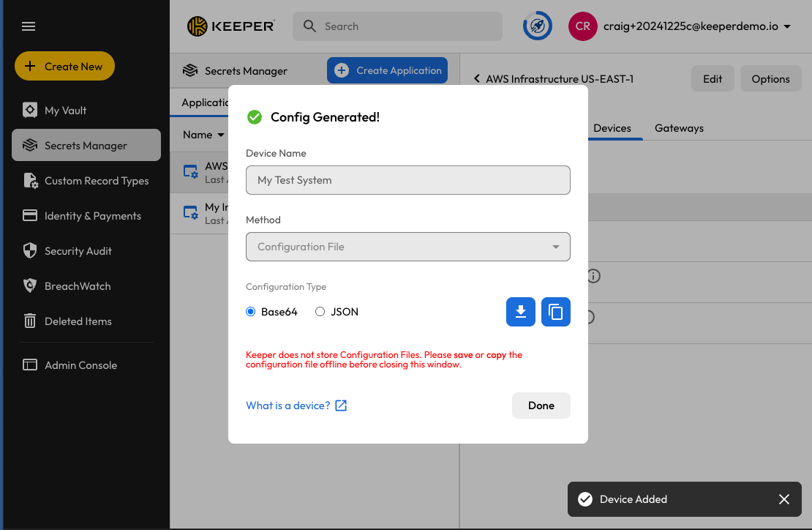Click the Device Name input field
The image size is (812, 530).
pos(408,180)
